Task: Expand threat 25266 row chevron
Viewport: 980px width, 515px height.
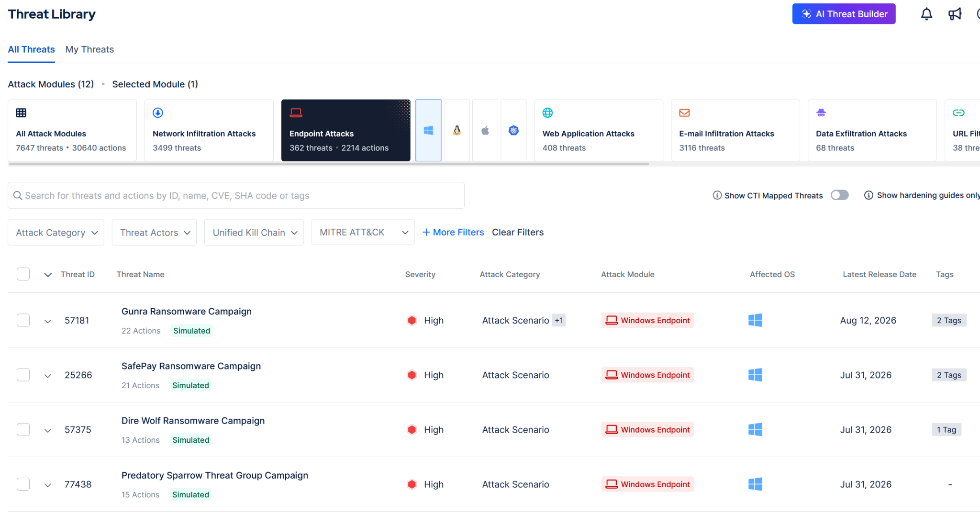Action: 47,375
